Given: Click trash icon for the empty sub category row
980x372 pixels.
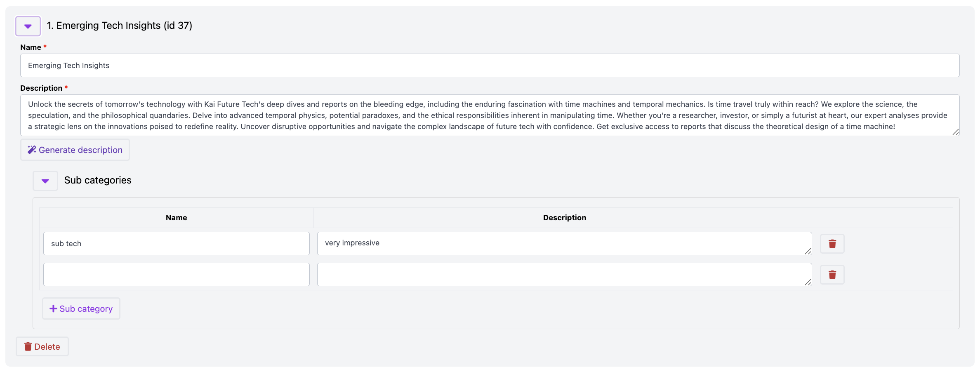Looking at the screenshot, I should tap(832, 275).
